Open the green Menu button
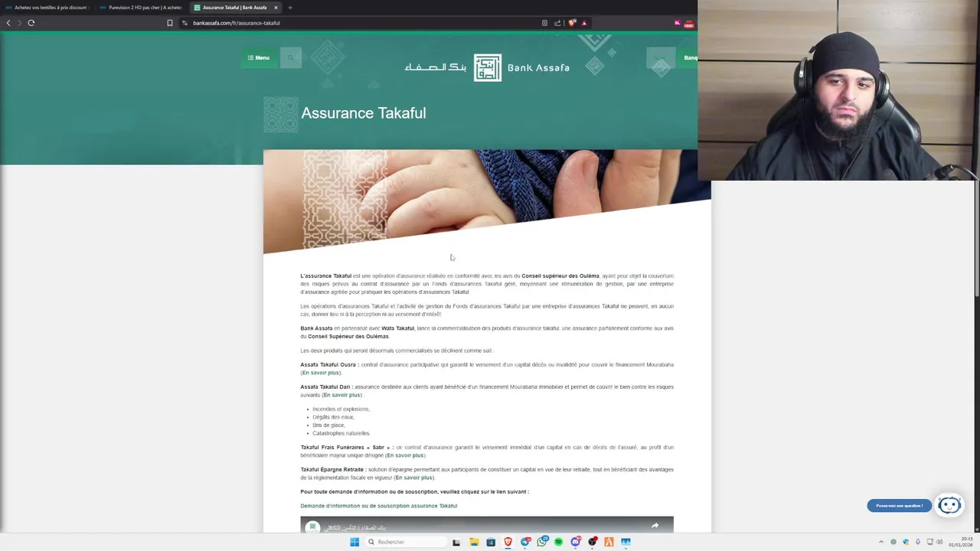Screen dimensions: 980x551 click(259, 57)
